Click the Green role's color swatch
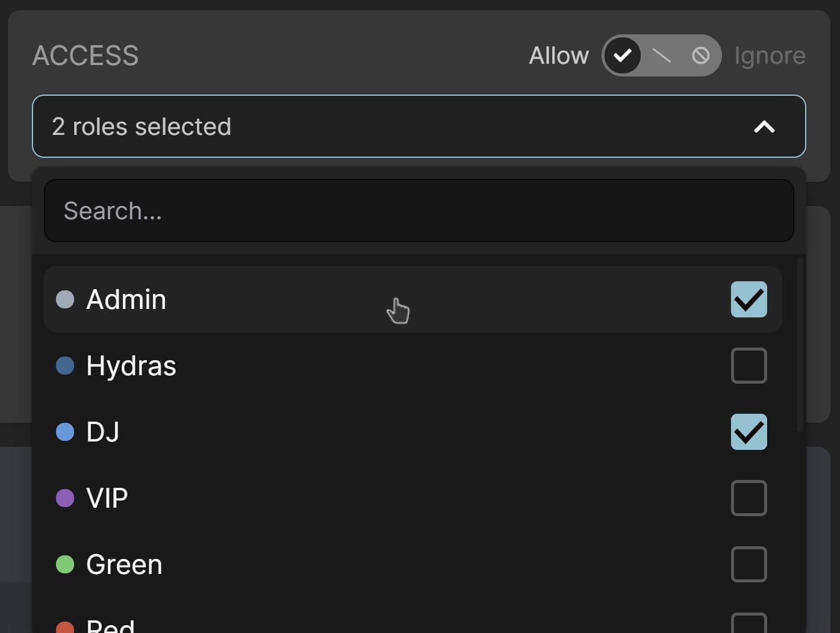The height and width of the screenshot is (633, 840). tap(64, 564)
